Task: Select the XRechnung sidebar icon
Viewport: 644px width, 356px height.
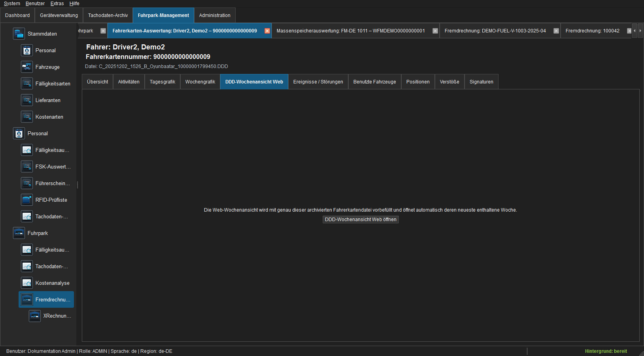Action: coord(35,316)
